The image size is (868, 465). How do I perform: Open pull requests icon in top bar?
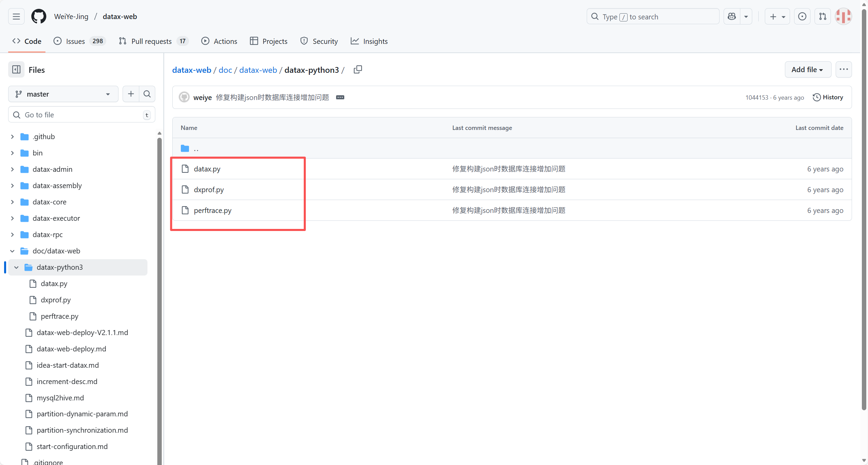click(823, 16)
